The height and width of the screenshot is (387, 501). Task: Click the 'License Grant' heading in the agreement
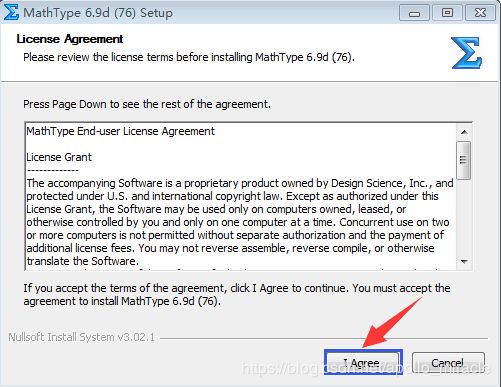pos(59,157)
